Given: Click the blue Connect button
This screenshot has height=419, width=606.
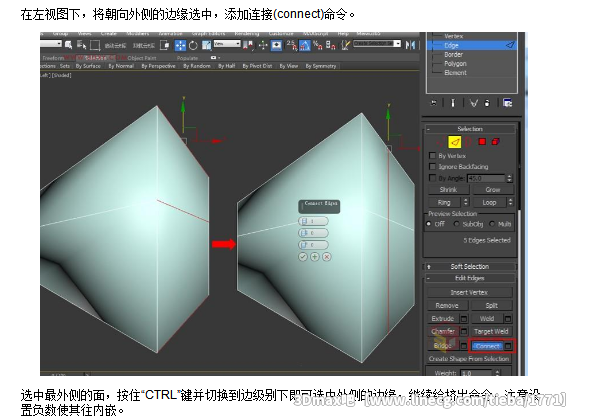Looking at the screenshot, I should coord(487,346).
